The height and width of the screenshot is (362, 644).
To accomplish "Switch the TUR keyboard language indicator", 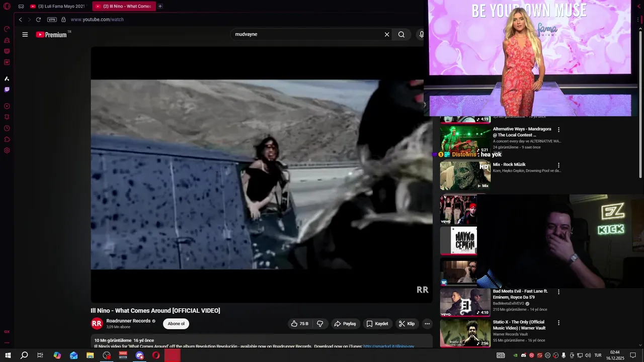I will (x=598, y=355).
